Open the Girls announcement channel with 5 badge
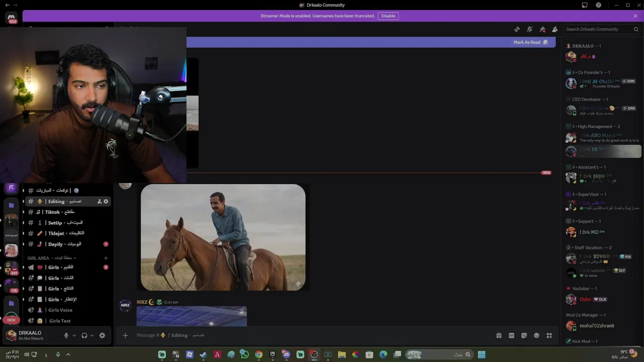644x362 pixels. click(x=67, y=267)
